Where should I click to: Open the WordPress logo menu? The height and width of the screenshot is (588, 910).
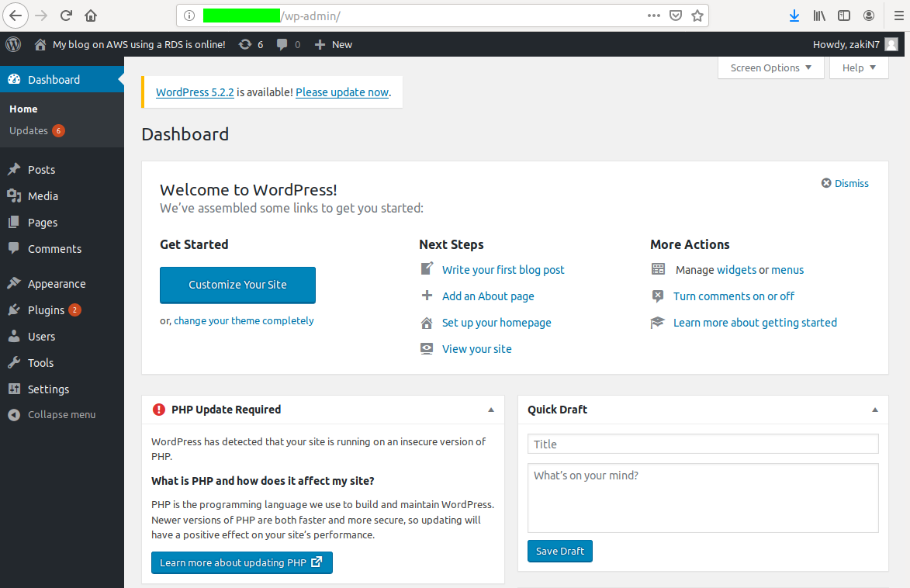13,44
